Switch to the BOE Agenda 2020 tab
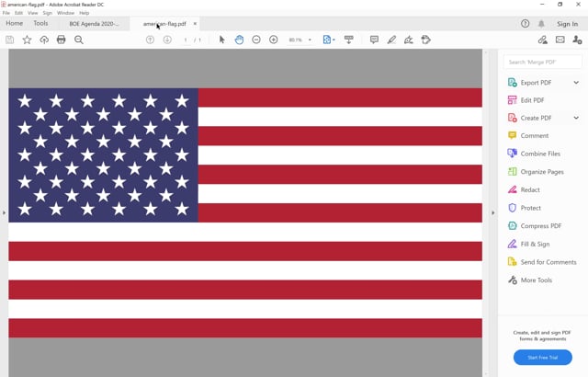The width and height of the screenshot is (588, 377). (94, 24)
